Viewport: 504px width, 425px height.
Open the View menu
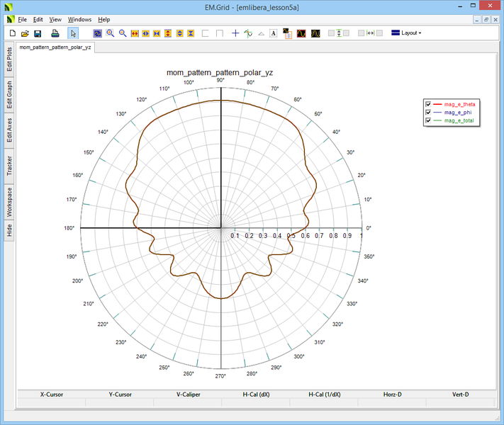[x=55, y=19]
